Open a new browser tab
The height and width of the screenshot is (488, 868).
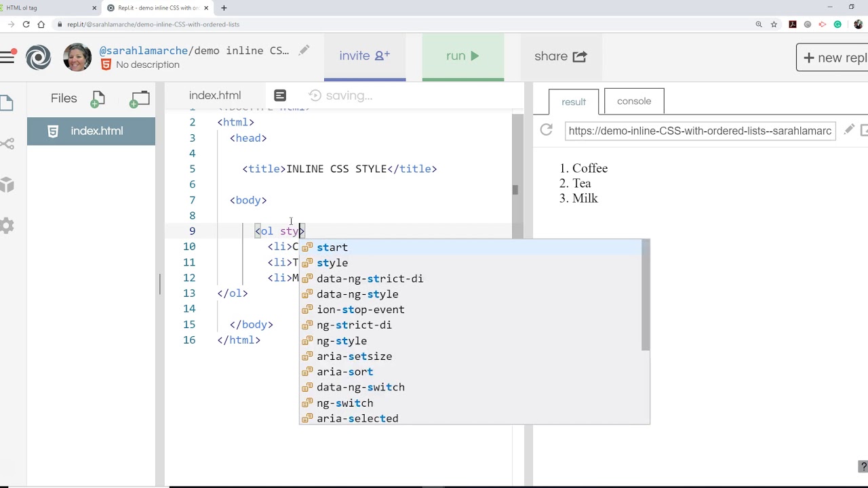point(224,8)
